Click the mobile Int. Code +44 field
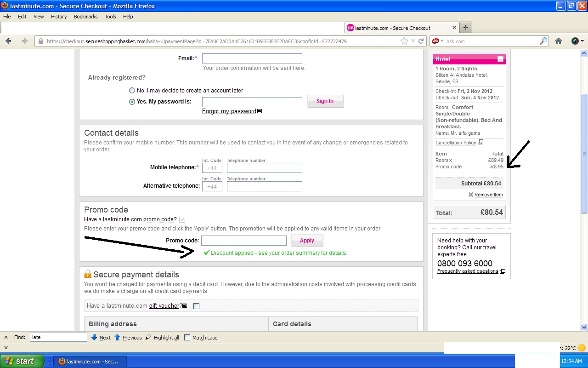This screenshot has width=588, height=368. pos(212,168)
